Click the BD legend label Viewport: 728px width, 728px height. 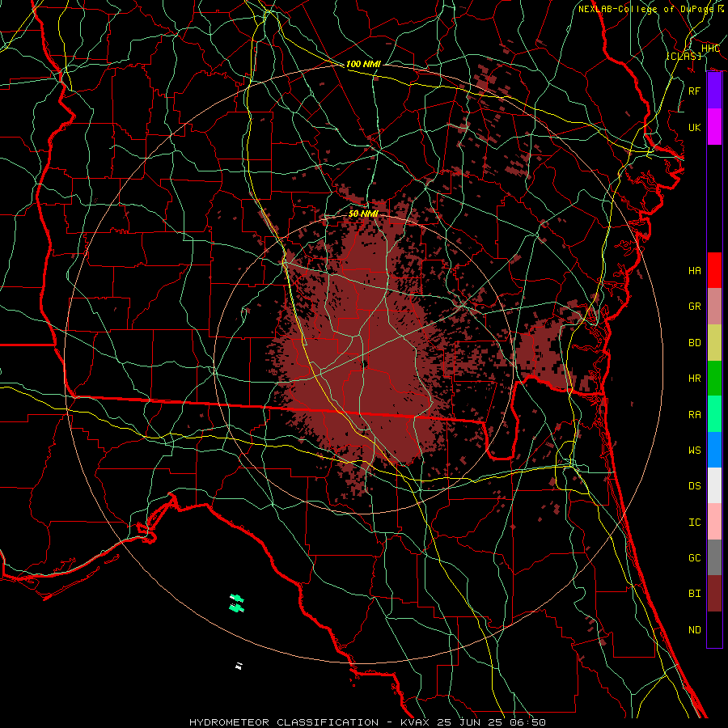pos(695,343)
